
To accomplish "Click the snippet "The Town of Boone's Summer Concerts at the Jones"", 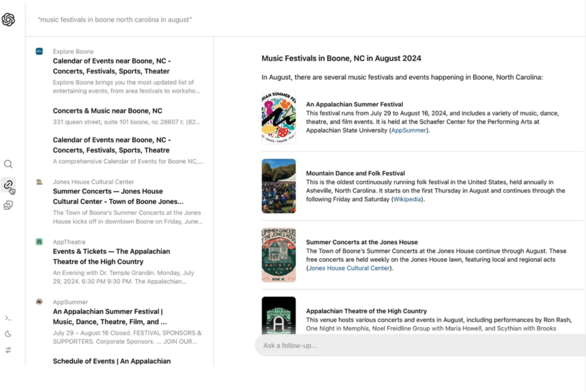I will (128, 217).
